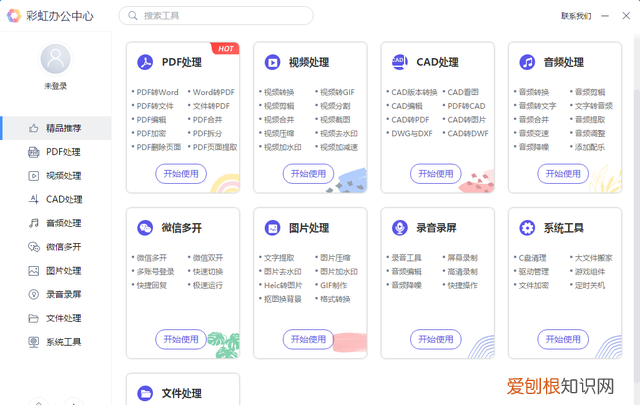Click the 未登录 login text
The image size is (640, 405).
[x=56, y=86]
